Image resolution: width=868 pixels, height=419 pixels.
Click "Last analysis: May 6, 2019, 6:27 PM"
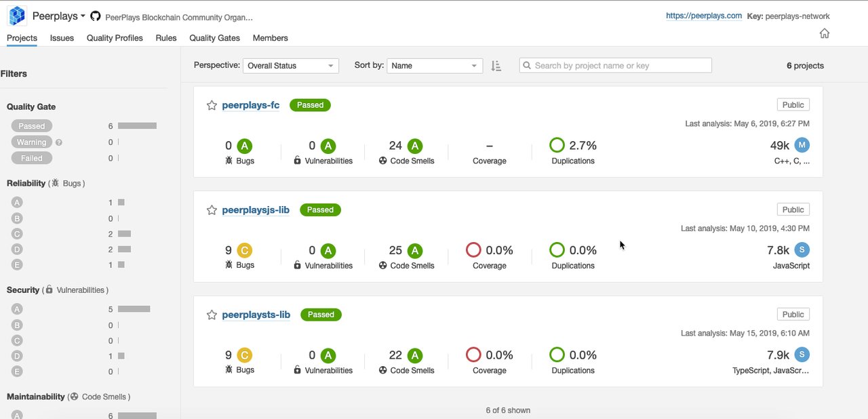pyautogui.click(x=747, y=124)
